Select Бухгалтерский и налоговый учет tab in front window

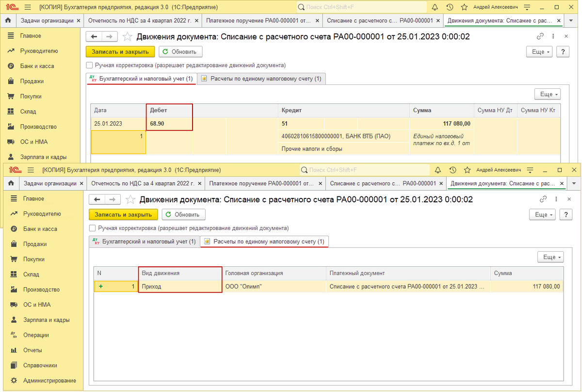(x=144, y=241)
